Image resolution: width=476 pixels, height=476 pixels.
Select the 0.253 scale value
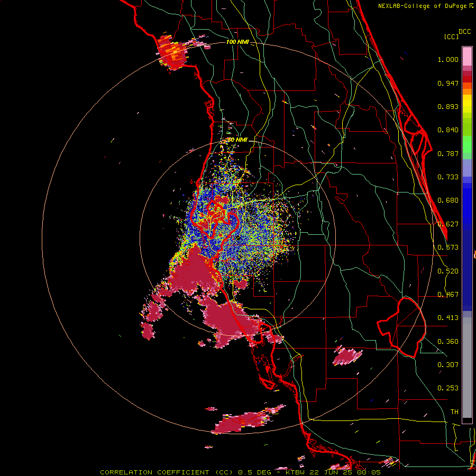tap(448, 388)
